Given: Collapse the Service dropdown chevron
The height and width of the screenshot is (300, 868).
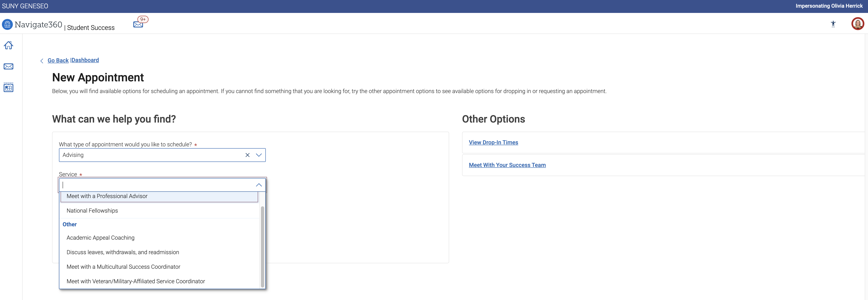Looking at the screenshot, I should 259,185.
